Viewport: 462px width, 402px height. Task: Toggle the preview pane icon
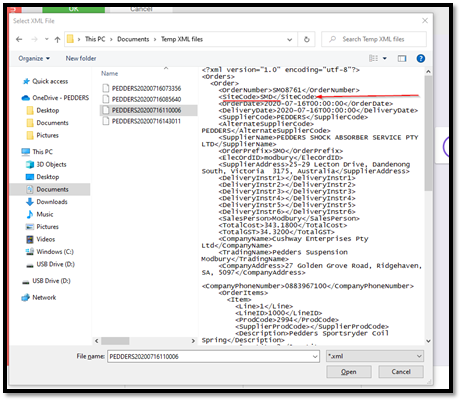coord(402,59)
